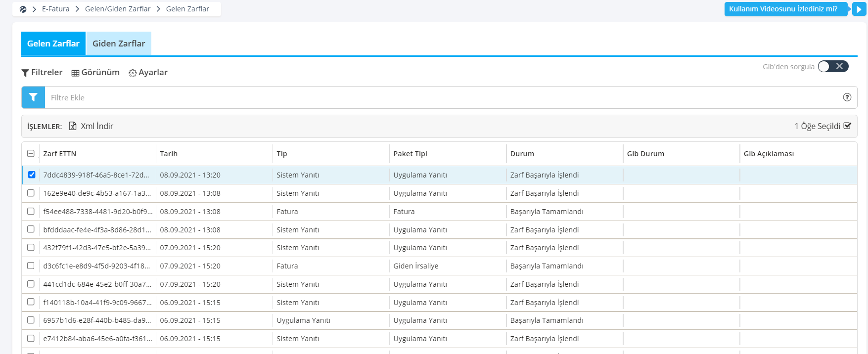
Task: Click Kullanım Videosunu İzlediniz mi? button
Action: click(x=787, y=9)
